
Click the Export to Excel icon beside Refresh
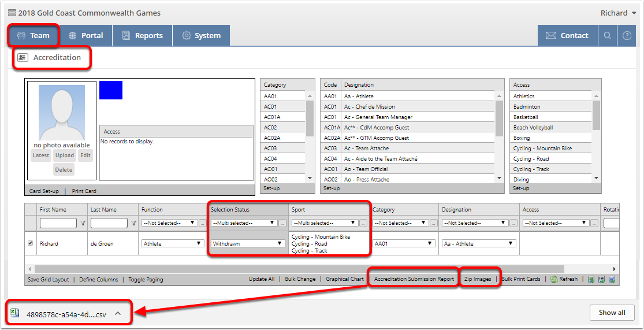[x=591, y=279]
